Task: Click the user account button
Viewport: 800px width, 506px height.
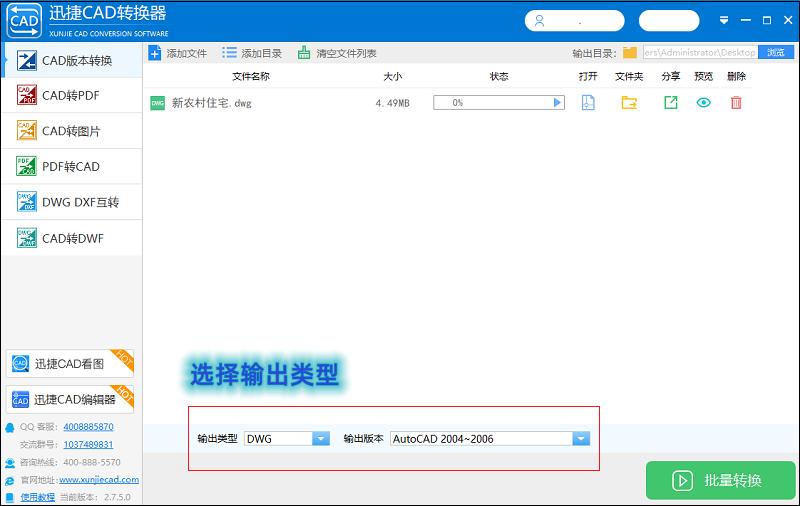Action: pos(574,21)
